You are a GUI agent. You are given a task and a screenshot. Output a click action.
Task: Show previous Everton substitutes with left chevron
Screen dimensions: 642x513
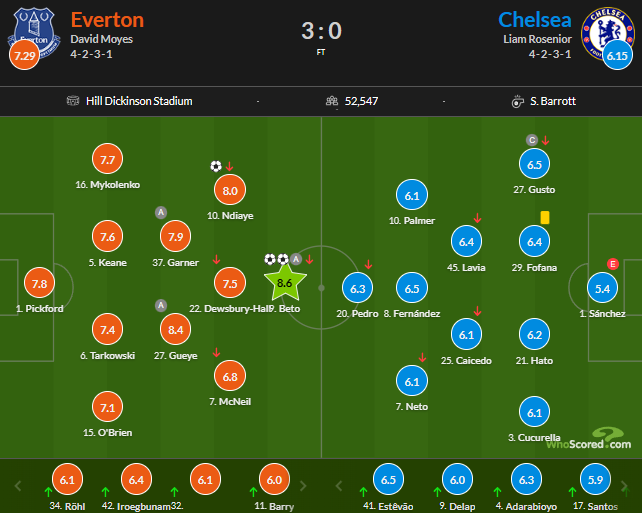click(x=18, y=486)
